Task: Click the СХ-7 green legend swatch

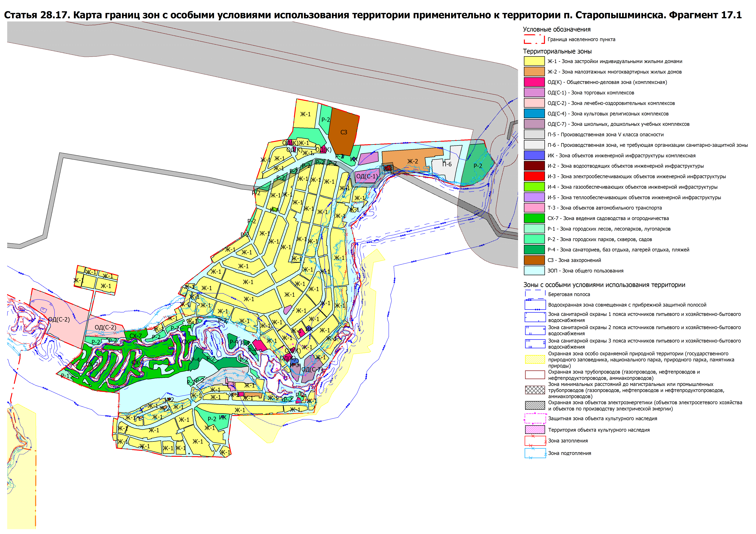Action: tap(534, 218)
